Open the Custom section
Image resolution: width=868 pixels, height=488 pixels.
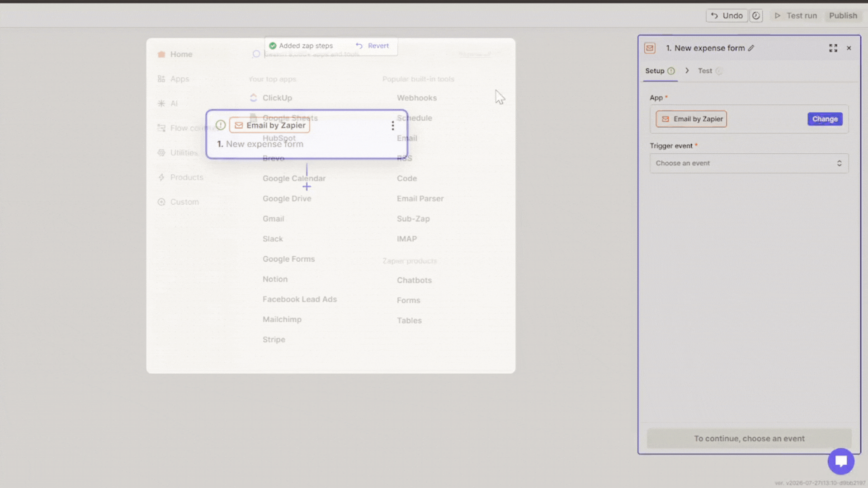(x=178, y=202)
